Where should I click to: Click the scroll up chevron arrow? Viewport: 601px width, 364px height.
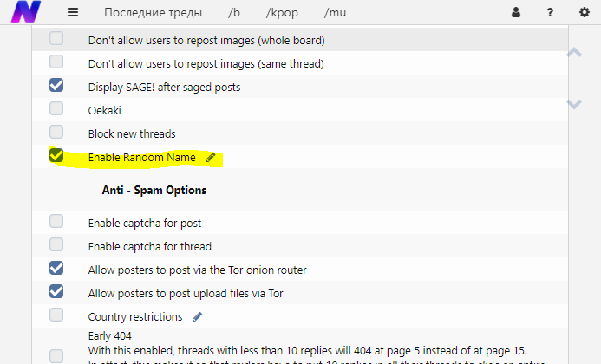[573, 54]
